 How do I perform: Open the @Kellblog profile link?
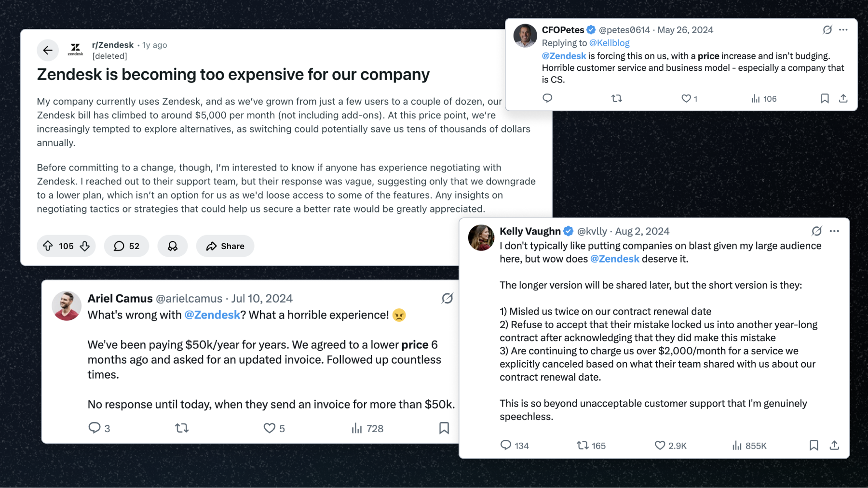point(609,42)
